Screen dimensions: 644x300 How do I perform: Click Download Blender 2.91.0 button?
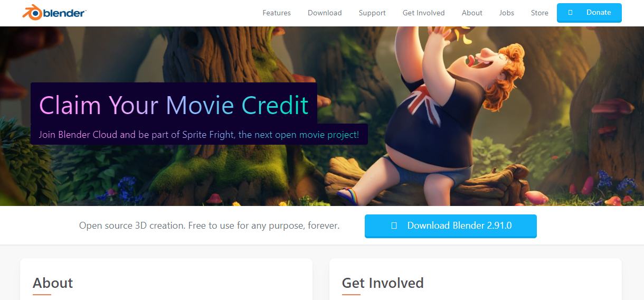coord(451,226)
